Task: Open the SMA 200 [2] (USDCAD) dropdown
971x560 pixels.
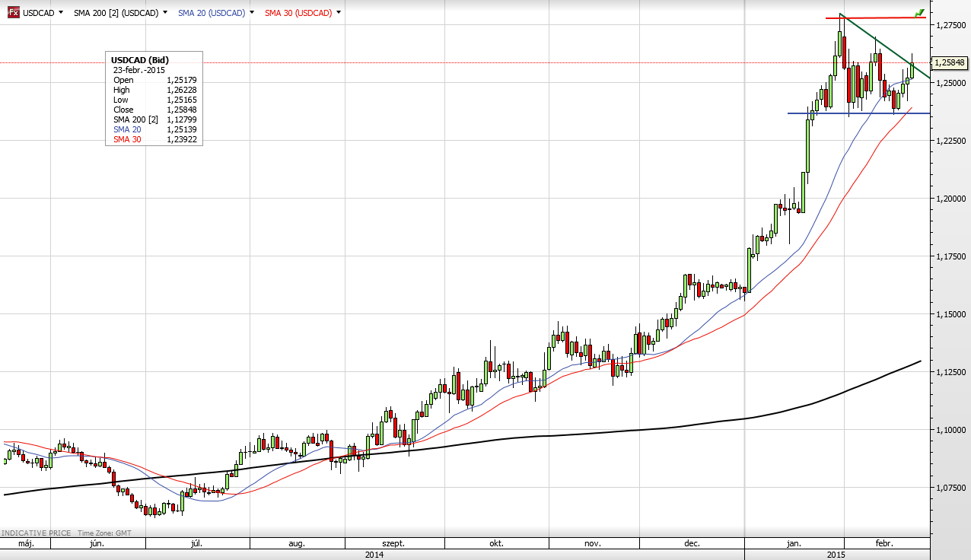Action: pyautogui.click(x=165, y=13)
